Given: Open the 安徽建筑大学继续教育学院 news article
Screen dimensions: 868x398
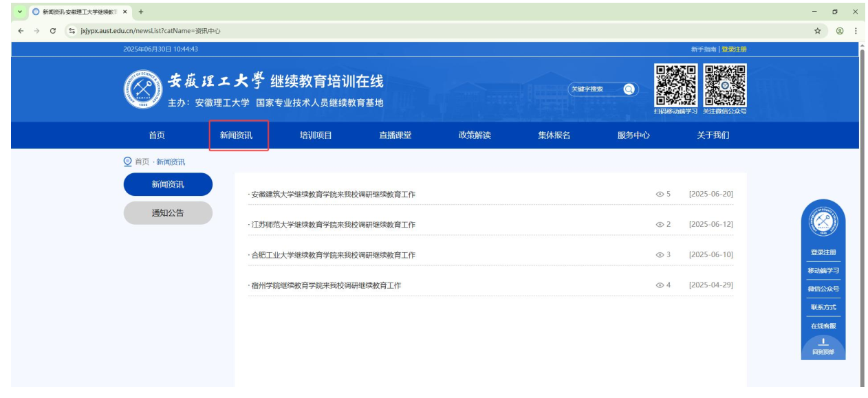Looking at the screenshot, I should [334, 195].
